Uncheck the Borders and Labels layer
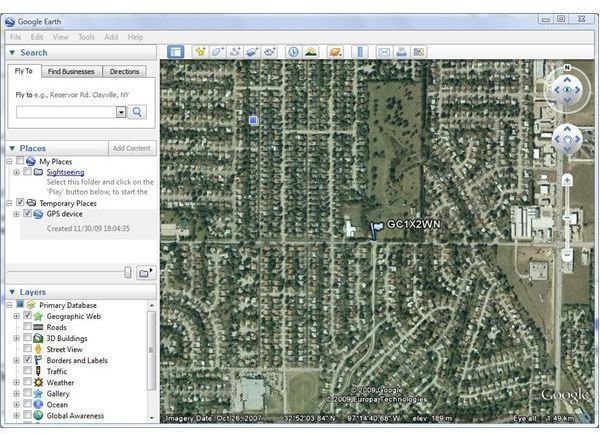 point(27,359)
